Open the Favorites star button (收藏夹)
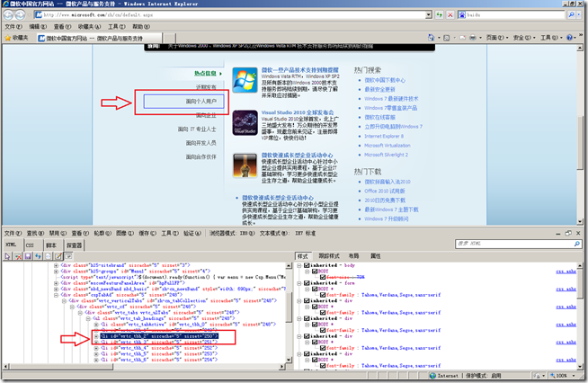This screenshot has height=383, width=588. click(x=16, y=38)
